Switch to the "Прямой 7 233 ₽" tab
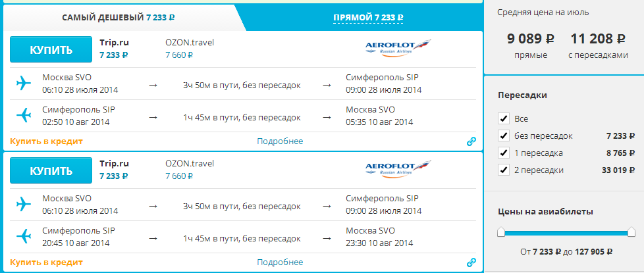Image resolution: width=644 pixels, height=273 pixels. click(x=368, y=17)
